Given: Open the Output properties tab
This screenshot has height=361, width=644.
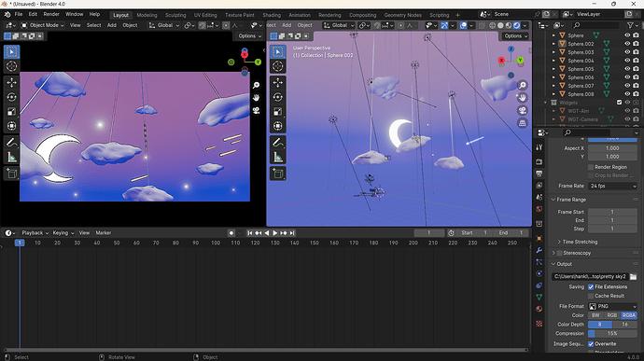Looking at the screenshot, I should [539, 174].
